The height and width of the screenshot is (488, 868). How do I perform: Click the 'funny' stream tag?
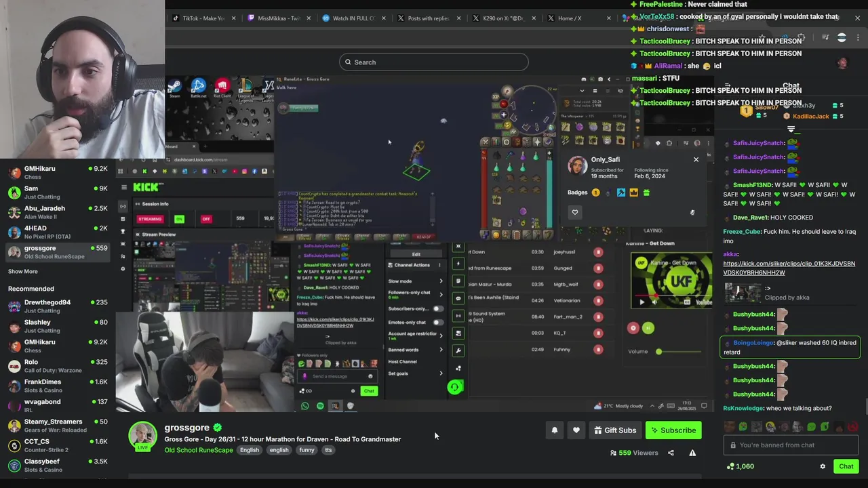click(307, 450)
